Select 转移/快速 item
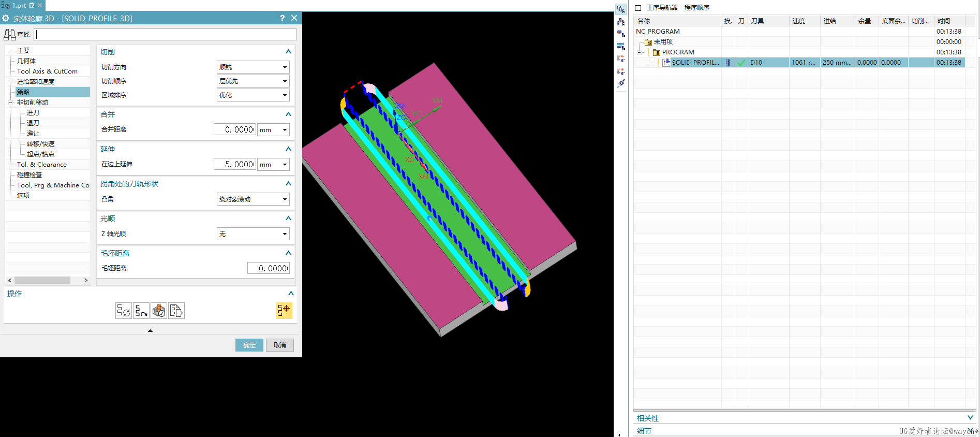Image resolution: width=980 pixels, height=437 pixels. [40, 144]
